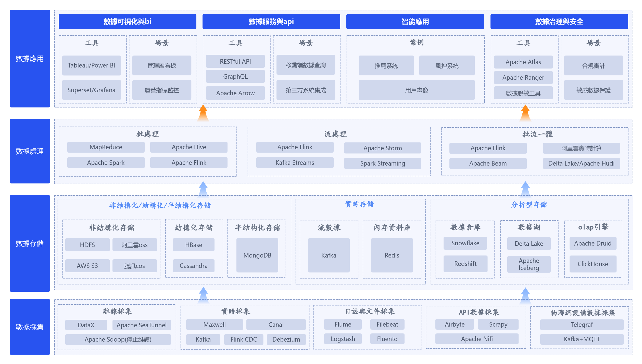Select Apache Flink under 批流一體
The width and height of the screenshot is (642, 364).
point(488,148)
